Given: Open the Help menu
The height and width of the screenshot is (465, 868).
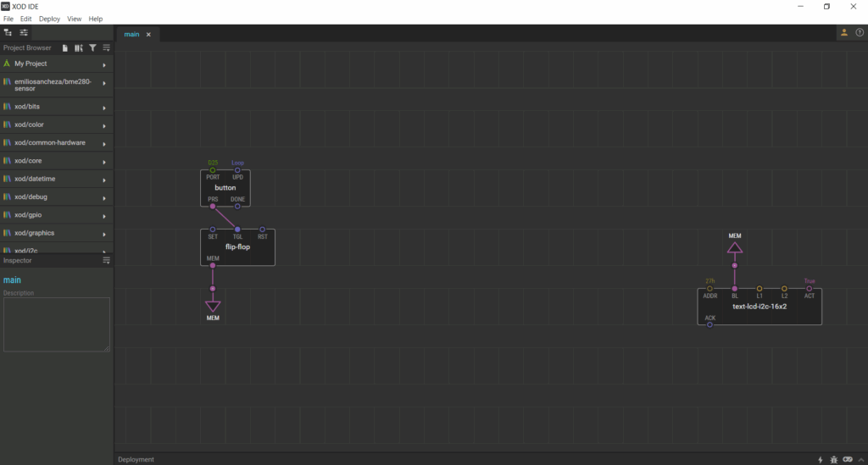Looking at the screenshot, I should pos(96,19).
